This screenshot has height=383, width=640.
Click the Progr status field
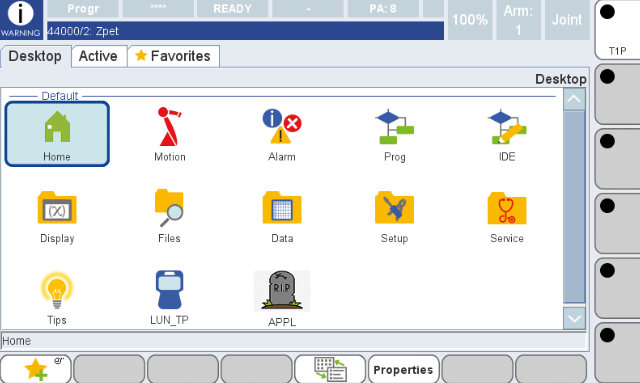point(83,9)
